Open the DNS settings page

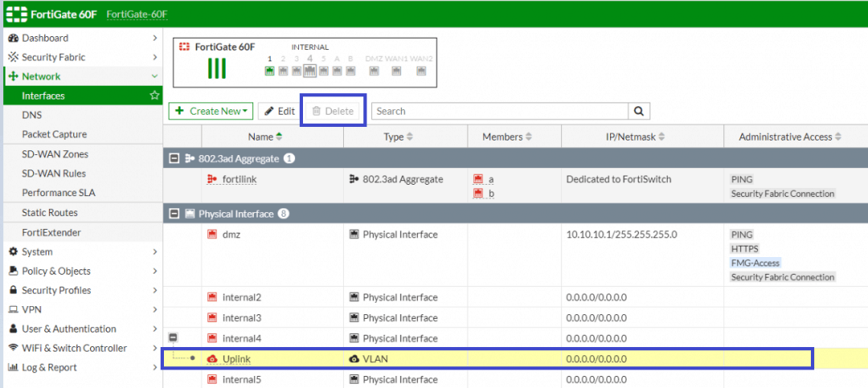pos(31,115)
